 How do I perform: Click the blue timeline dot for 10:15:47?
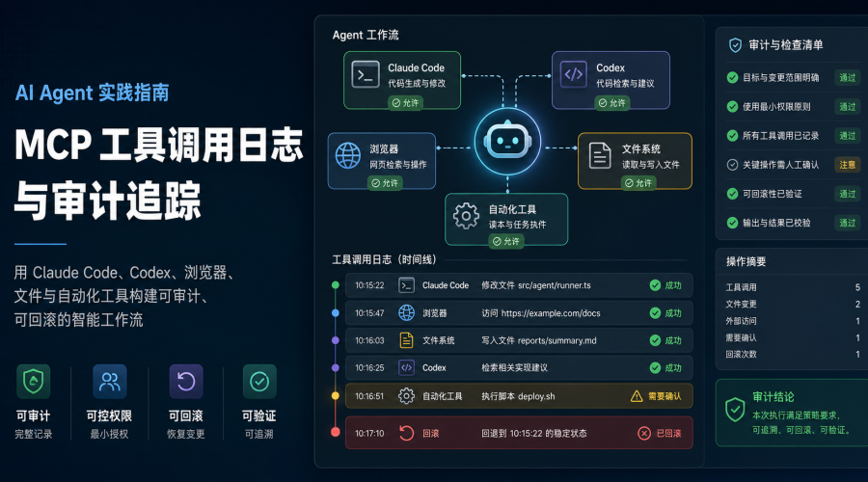point(336,313)
